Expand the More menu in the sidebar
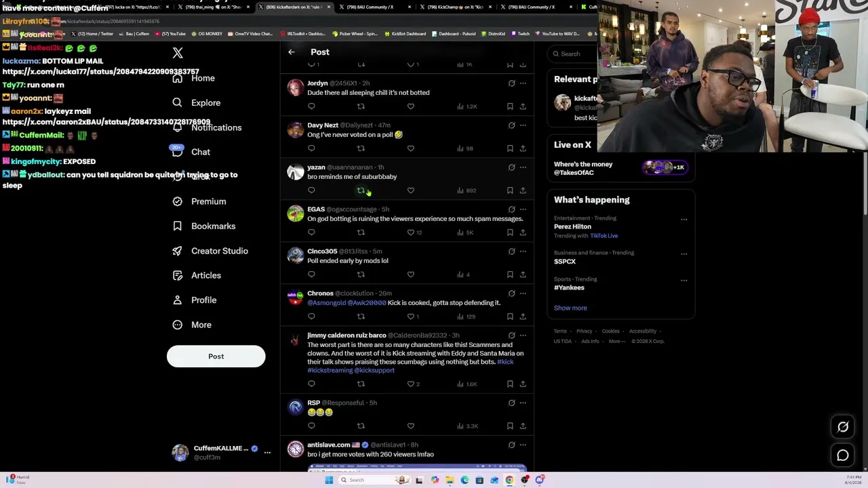The height and width of the screenshot is (488, 868). pos(192,325)
